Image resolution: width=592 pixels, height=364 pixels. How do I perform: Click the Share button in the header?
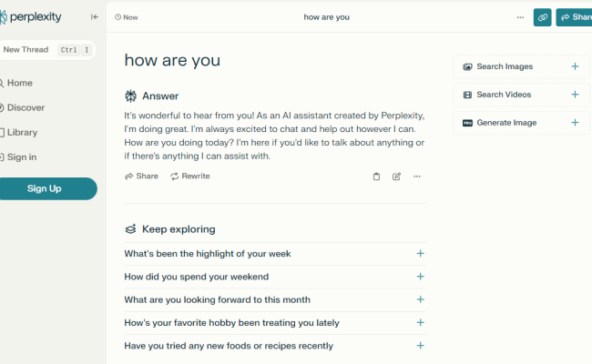pyautogui.click(x=574, y=17)
